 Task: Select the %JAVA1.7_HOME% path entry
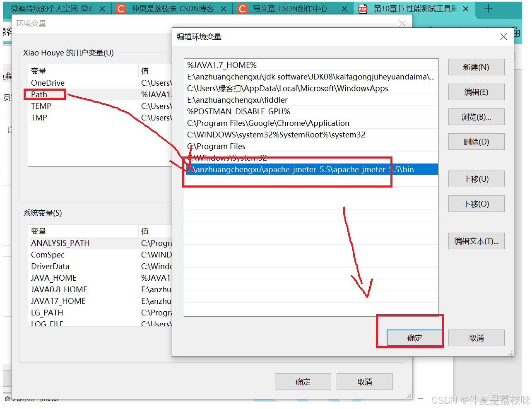pyautogui.click(x=311, y=65)
